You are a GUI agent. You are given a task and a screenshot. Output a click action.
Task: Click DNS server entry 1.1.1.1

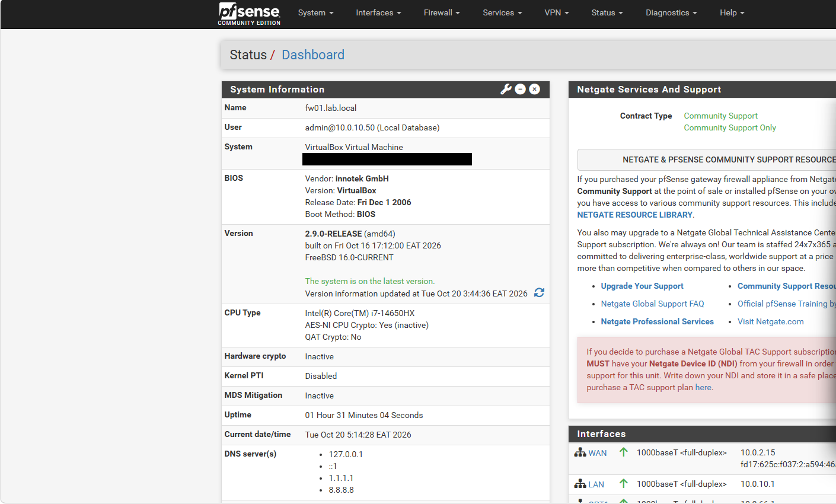(x=341, y=478)
